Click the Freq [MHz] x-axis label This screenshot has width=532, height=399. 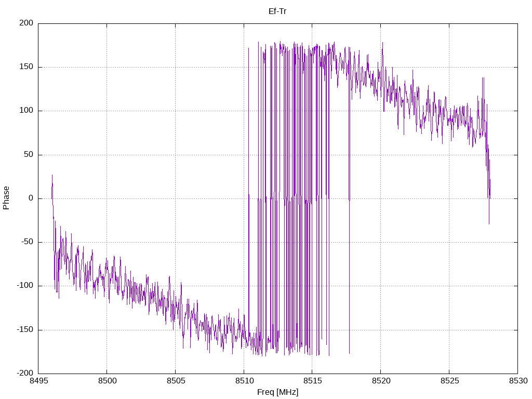pyautogui.click(x=277, y=392)
